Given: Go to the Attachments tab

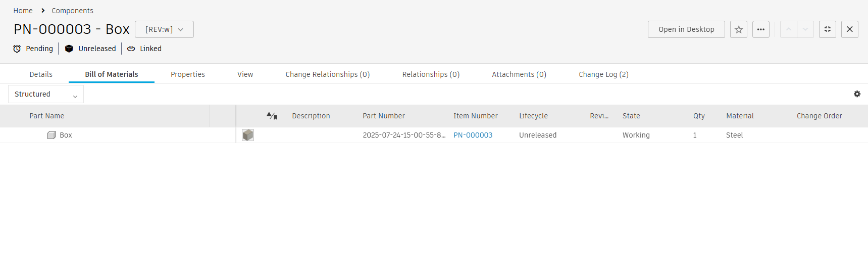Looking at the screenshot, I should (519, 74).
